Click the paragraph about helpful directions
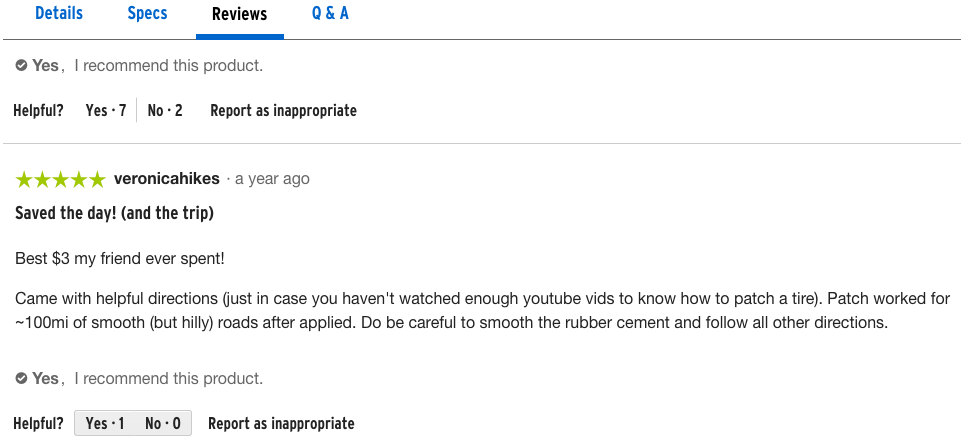This screenshot has width=961, height=443. coord(450,311)
